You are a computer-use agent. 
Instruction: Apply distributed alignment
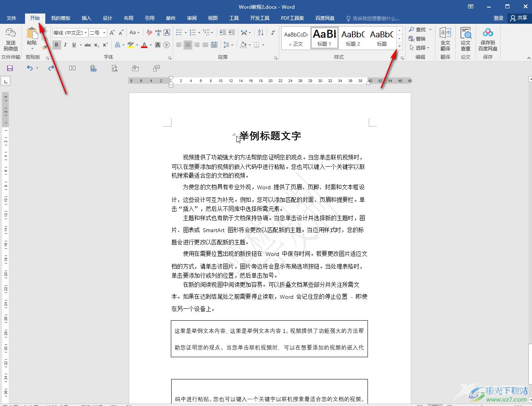tap(214, 45)
